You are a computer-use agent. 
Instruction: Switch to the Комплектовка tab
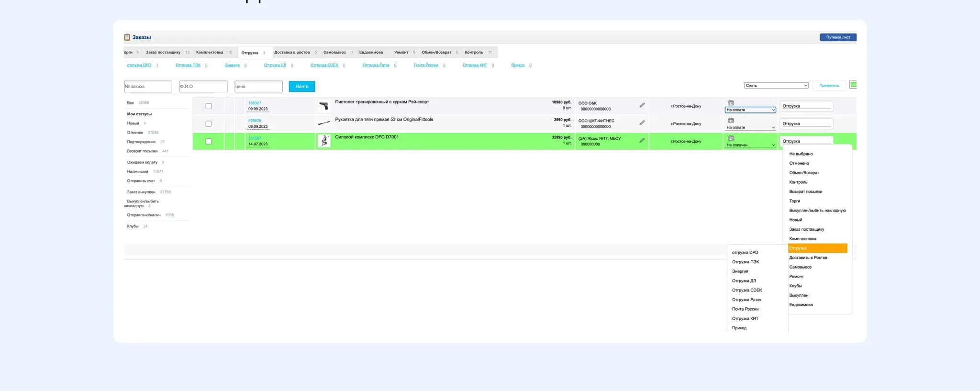[x=210, y=53]
